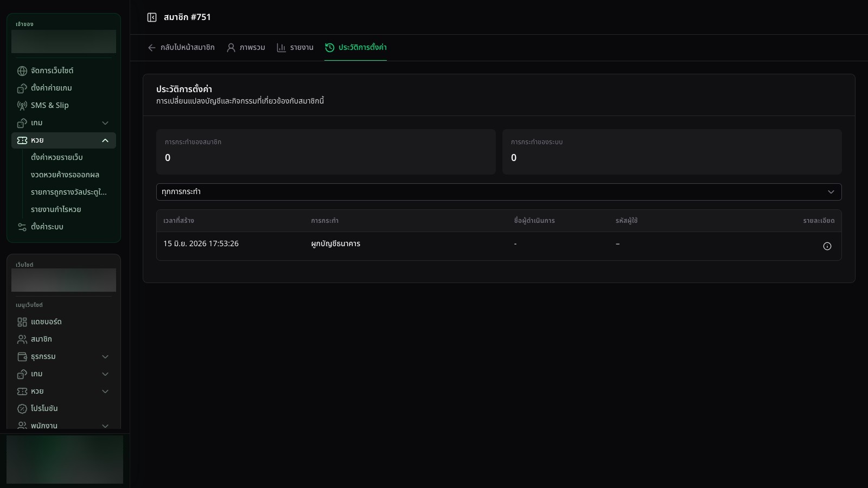Click the ตั้งค่าระบบ sliders icon
Viewport: 868px width, 488px height.
point(22,227)
